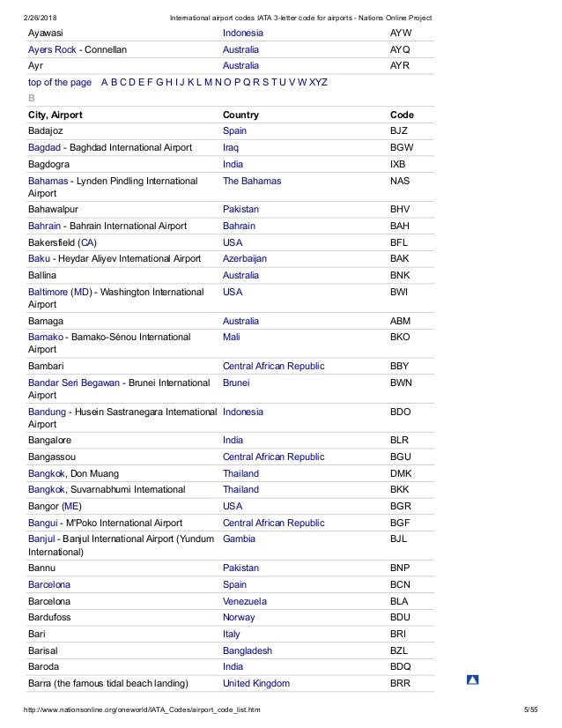Open the Bangkok link in Don Muang row
562x728 pixels.
click(x=47, y=473)
